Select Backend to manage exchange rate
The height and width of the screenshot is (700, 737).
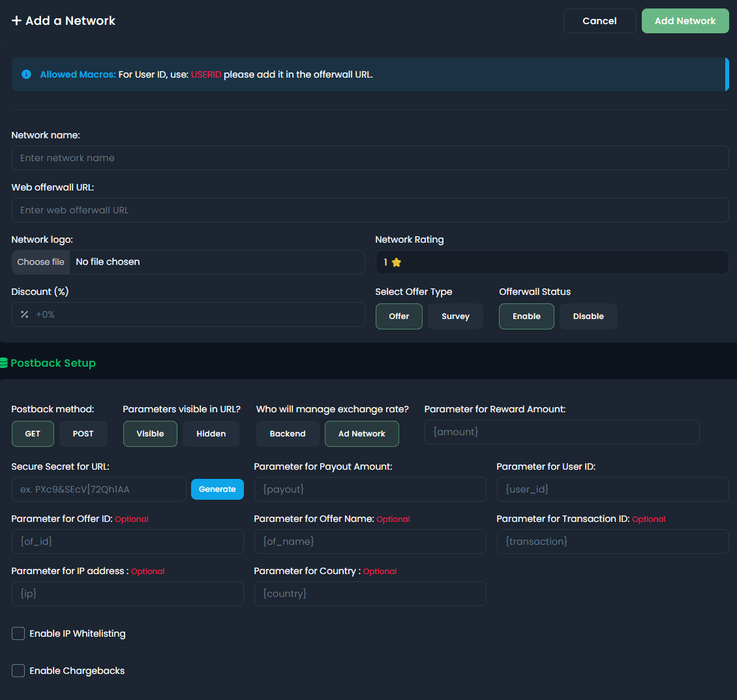(x=287, y=434)
